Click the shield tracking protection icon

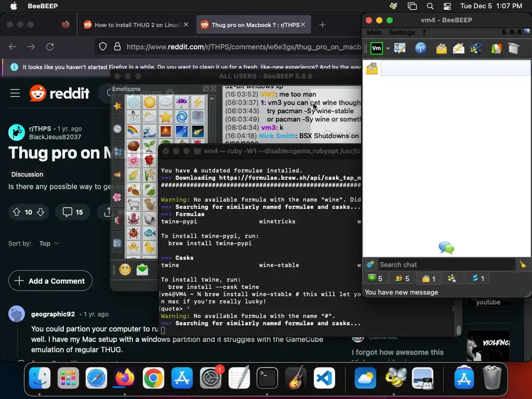[x=102, y=47]
